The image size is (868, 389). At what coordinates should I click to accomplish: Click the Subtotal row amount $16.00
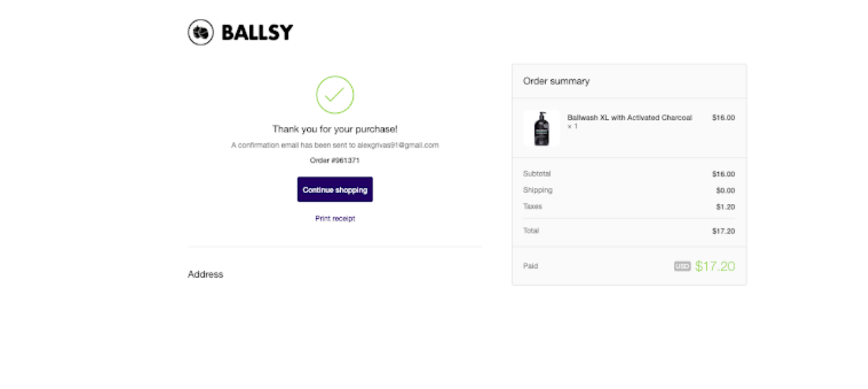click(723, 174)
